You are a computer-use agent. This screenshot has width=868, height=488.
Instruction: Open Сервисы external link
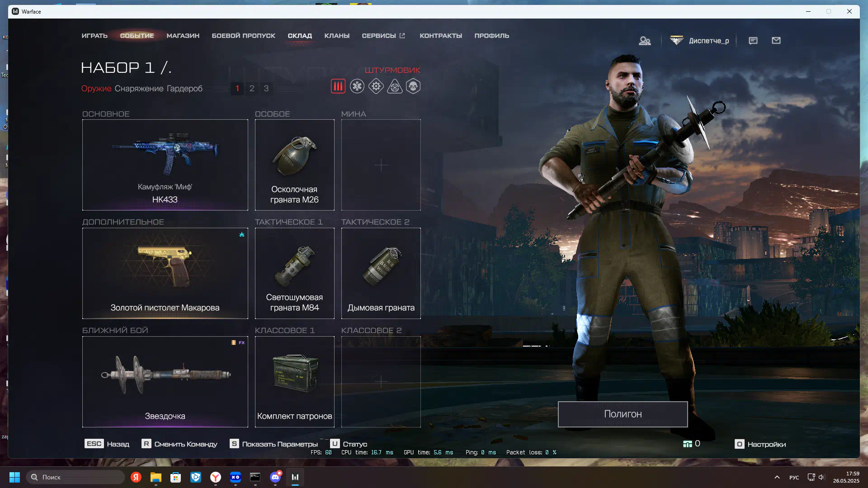383,36
